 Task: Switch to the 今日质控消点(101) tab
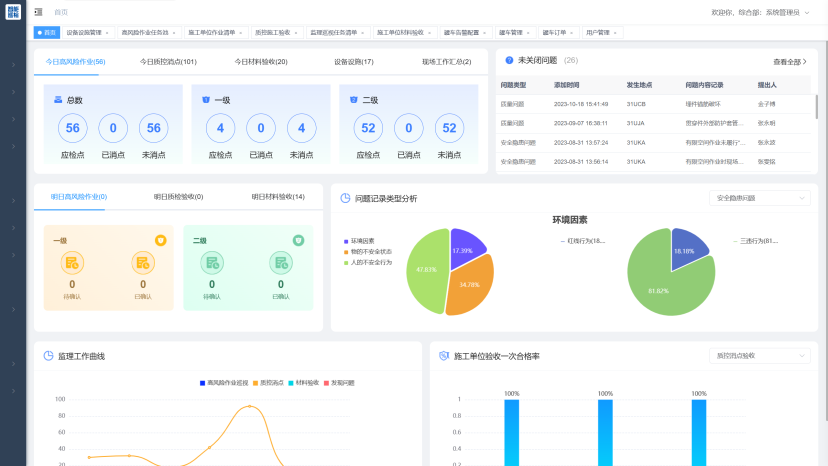[x=168, y=62]
